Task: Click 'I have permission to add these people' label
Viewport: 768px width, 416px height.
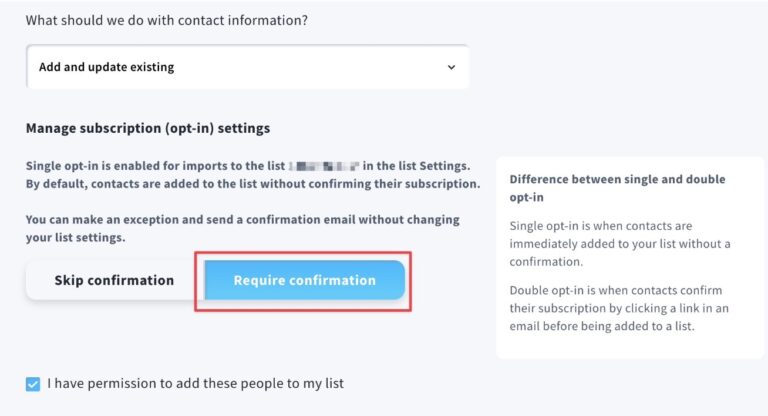Action: (x=195, y=383)
